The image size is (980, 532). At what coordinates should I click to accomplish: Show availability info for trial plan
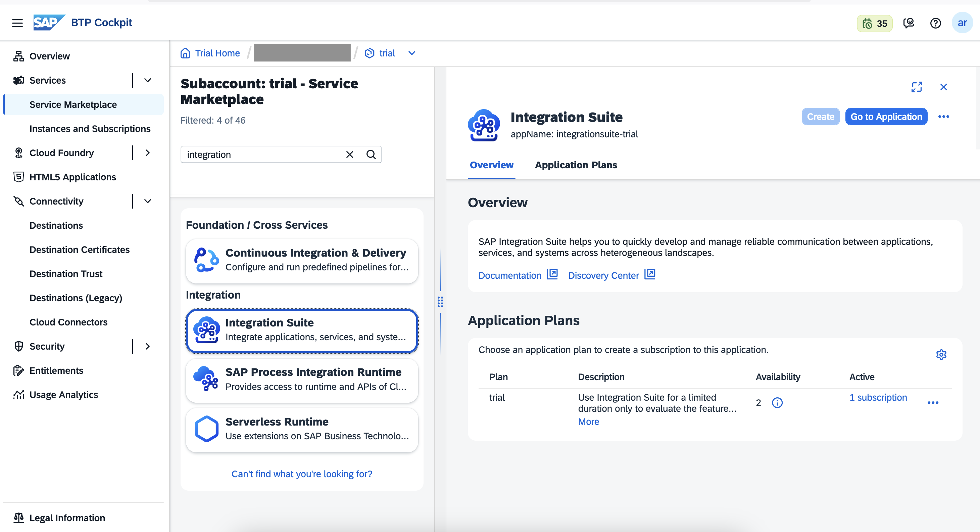point(777,402)
